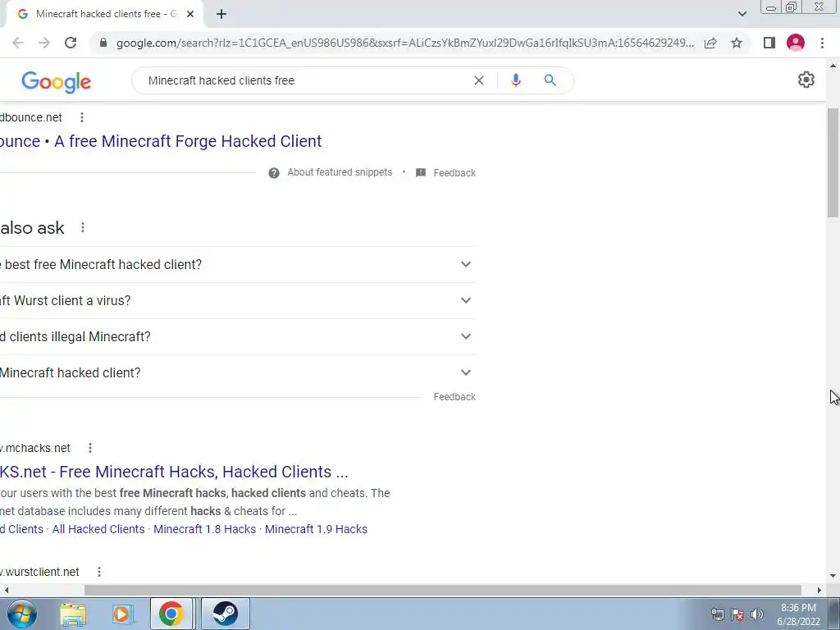Open Chrome side panel icon
840x630 pixels.
[x=769, y=43]
